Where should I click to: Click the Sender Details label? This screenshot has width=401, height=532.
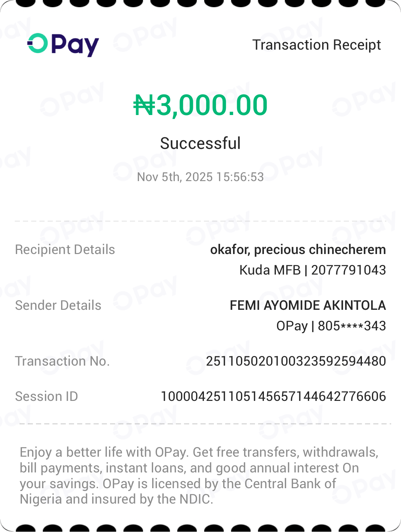[58, 305]
